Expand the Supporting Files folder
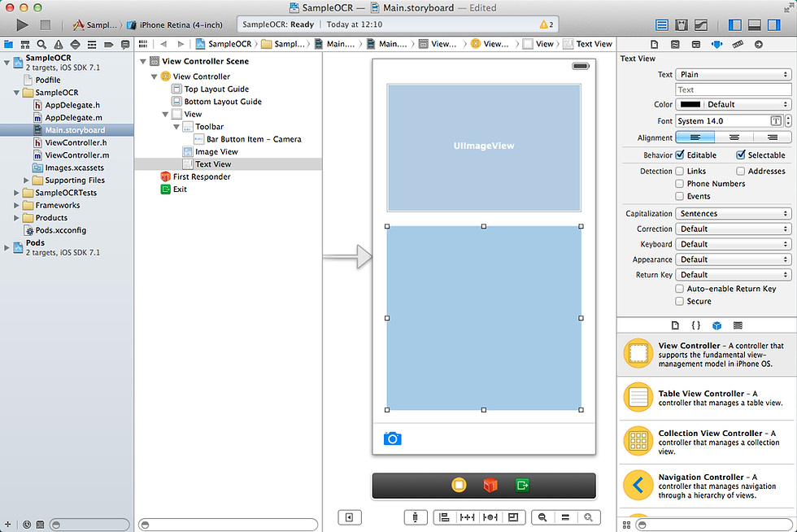 pyautogui.click(x=26, y=180)
